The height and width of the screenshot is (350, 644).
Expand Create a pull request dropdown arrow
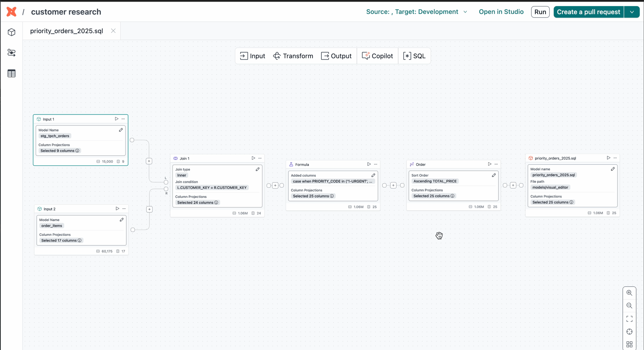coord(632,12)
